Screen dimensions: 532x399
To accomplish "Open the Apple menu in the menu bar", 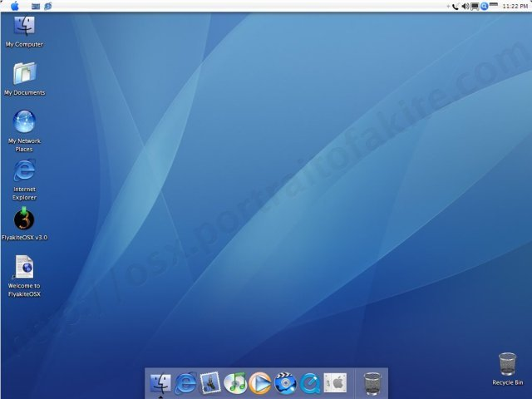I will [x=15, y=6].
